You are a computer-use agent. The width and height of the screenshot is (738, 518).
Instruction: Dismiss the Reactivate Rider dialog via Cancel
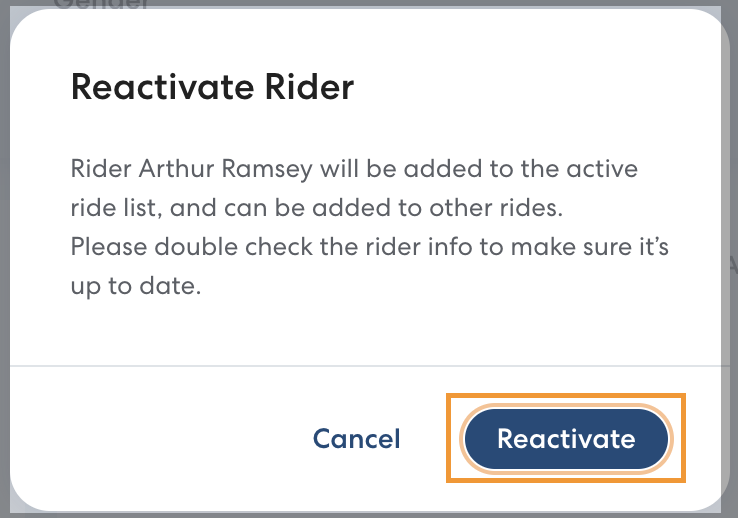[356, 438]
